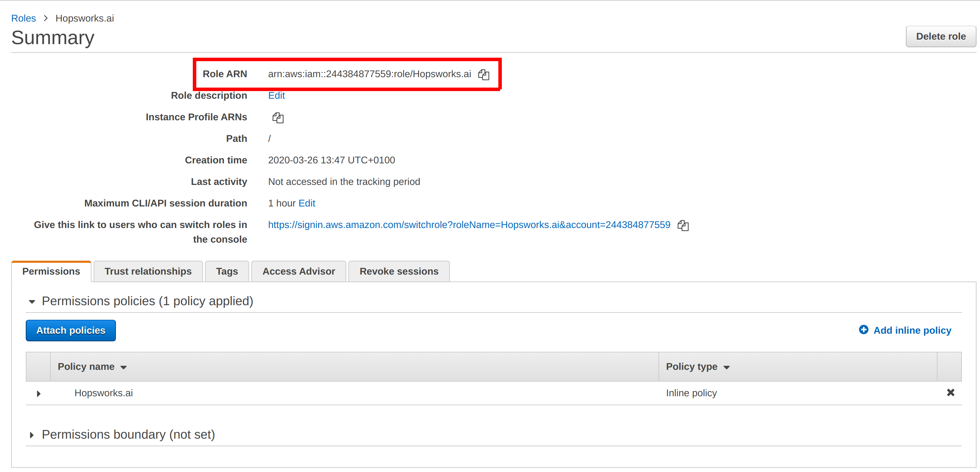The width and height of the screenshot is (980, 472).
Task: Select the Revoke sessions tab
Action: click(x=399, y=271)
